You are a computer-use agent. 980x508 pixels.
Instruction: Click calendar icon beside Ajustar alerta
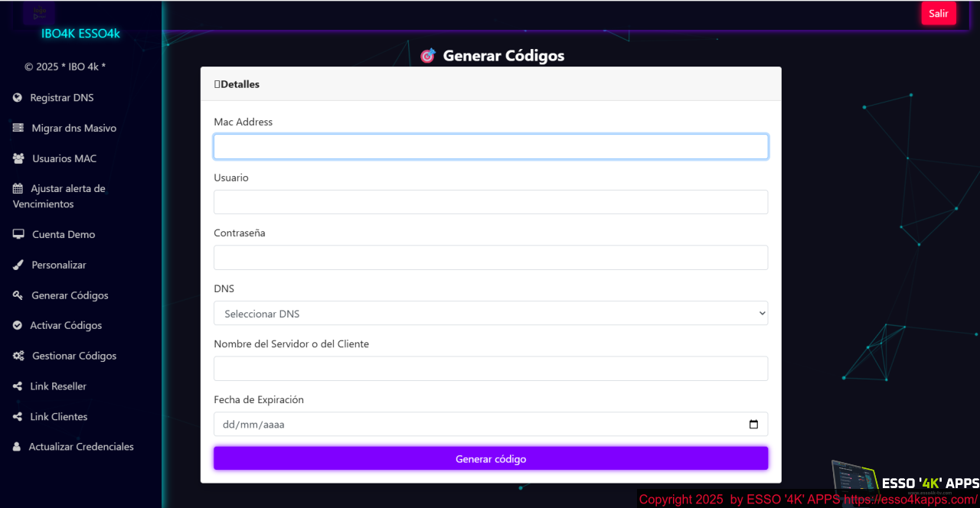click(x=18, y=189)
